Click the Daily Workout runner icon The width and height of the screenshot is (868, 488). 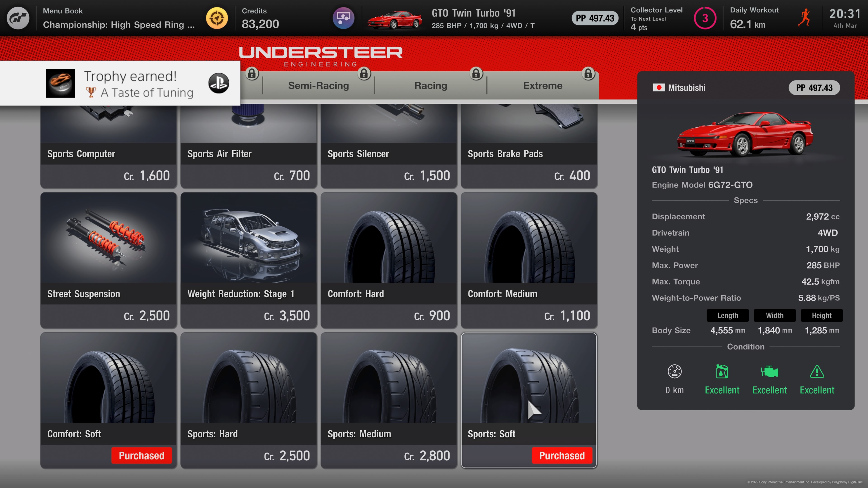(804, 18)
